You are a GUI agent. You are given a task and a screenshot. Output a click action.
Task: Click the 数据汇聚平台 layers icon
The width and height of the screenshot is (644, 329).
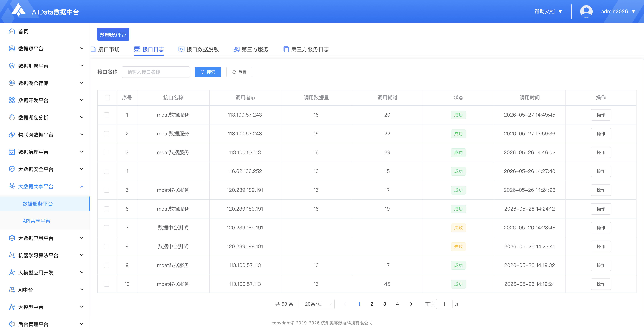coord(12,66)
